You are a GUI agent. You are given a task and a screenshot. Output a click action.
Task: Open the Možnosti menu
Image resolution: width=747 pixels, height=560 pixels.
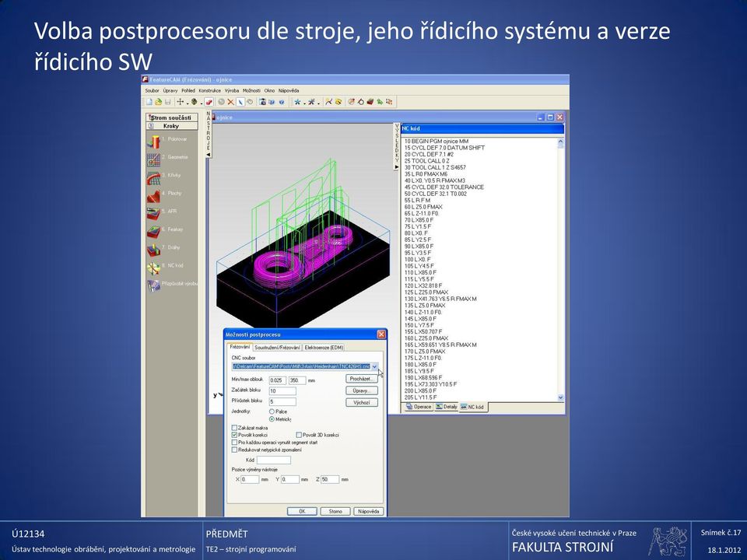coord(251,90)
